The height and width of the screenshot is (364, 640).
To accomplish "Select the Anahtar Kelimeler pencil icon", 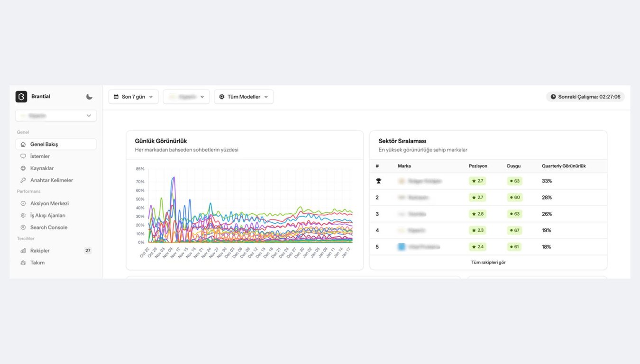I will point(22,180).
